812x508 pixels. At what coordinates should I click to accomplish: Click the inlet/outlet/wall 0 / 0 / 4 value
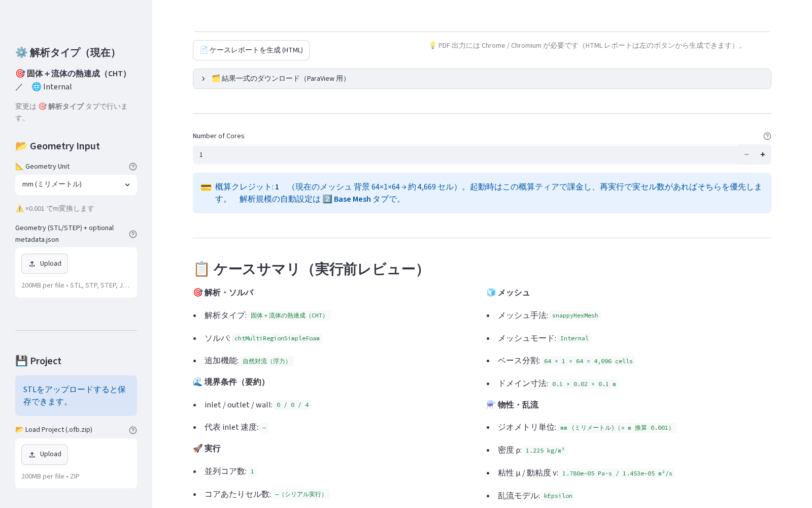[293, 405]
